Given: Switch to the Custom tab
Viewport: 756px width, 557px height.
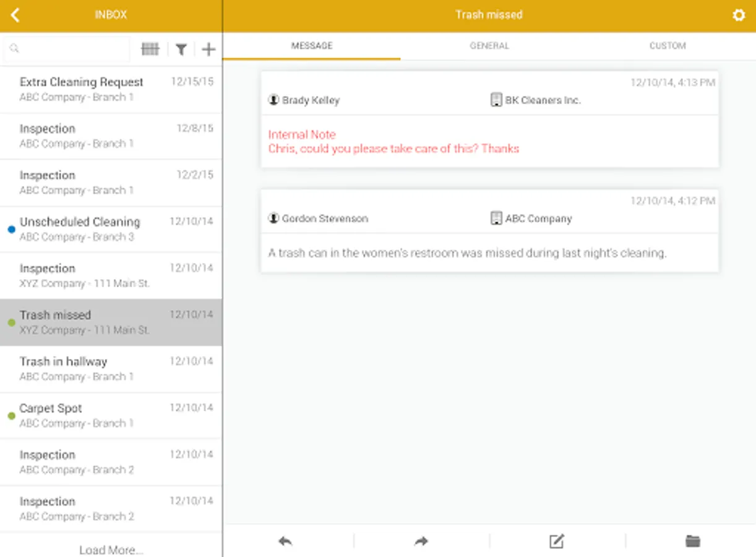Looking at the screenshot, I should coord(668,46).
